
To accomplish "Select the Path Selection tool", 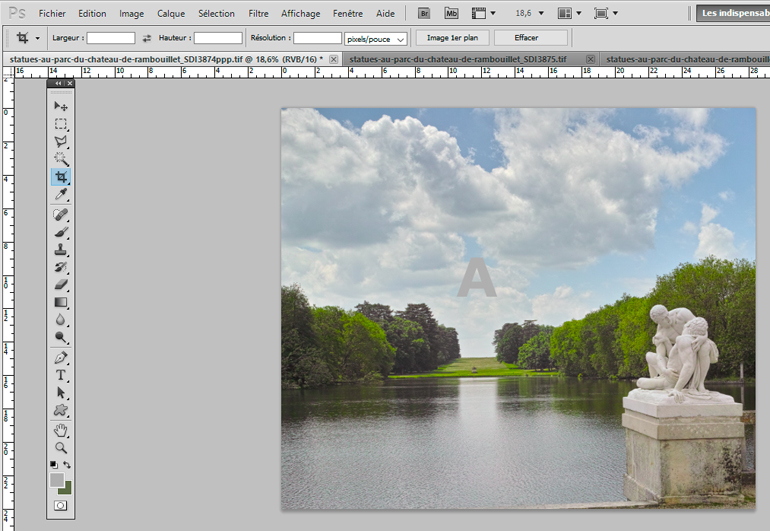I will pos(60,392).
